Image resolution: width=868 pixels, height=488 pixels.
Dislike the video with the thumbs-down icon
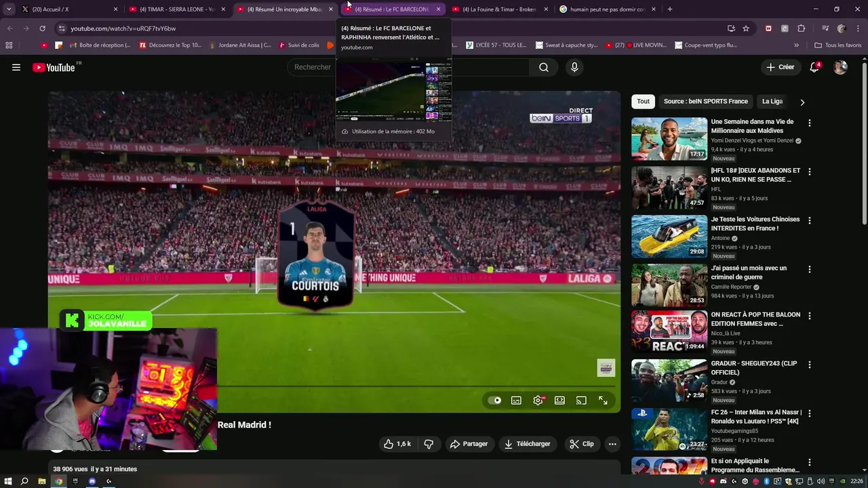click(429, 444)
